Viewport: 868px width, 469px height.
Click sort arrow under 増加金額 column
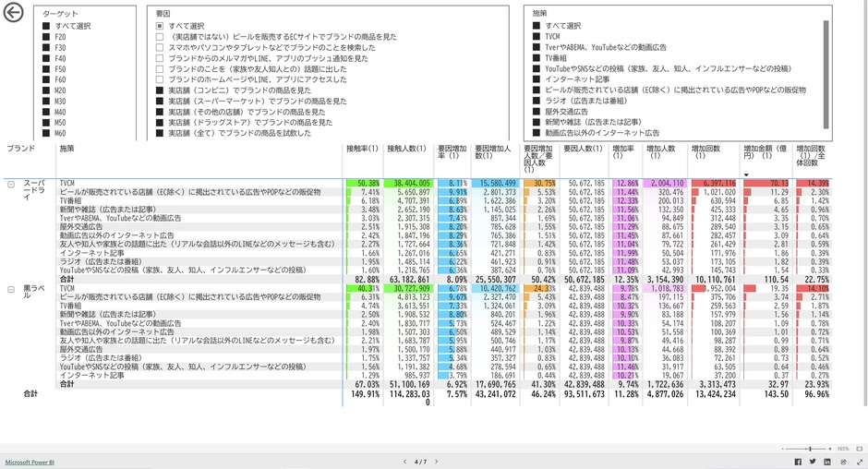click(x=746, y=175)
